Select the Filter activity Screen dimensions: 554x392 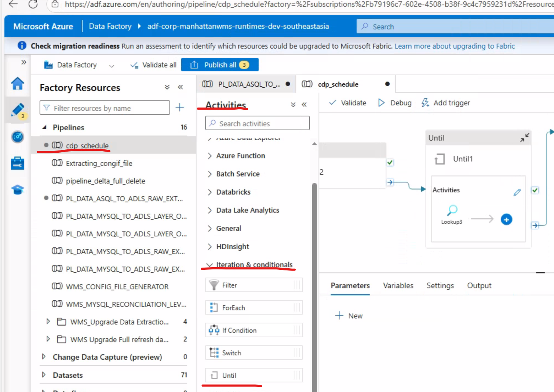(x=254, y=285)
